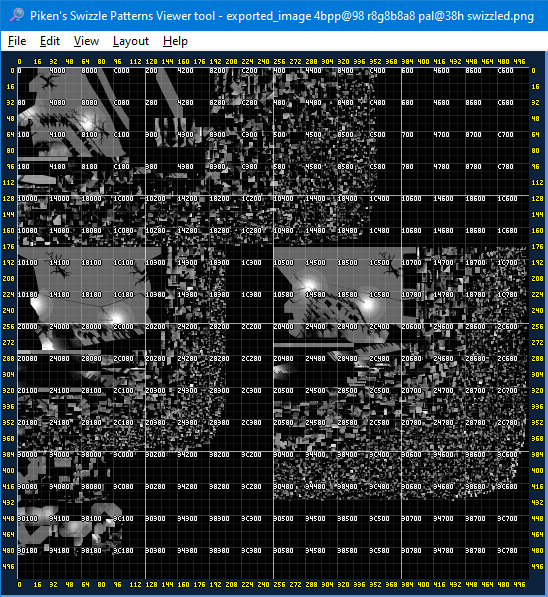The width and height of the screenshot is (548, 597).
Task: Click the block address label 34400
Action: click(x=315, y=455)
